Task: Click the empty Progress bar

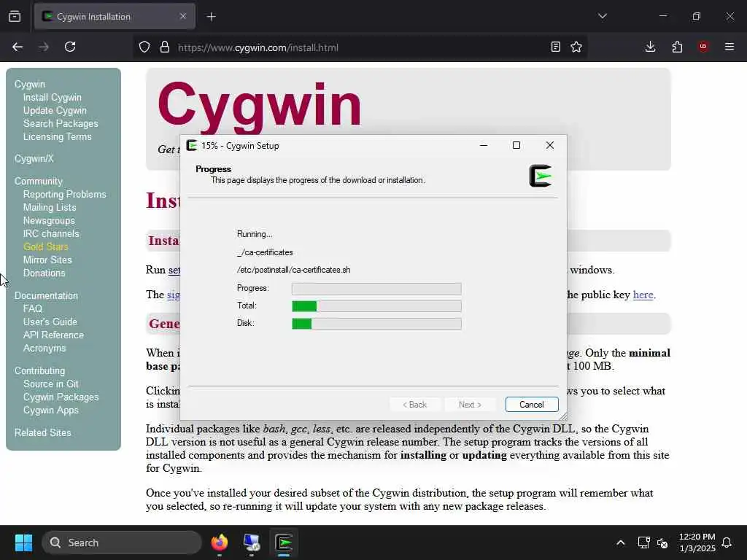Action: click(x=376, y=289)
